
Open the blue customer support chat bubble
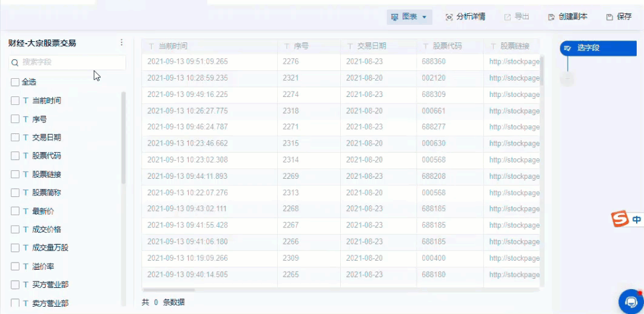click(632, 301)
